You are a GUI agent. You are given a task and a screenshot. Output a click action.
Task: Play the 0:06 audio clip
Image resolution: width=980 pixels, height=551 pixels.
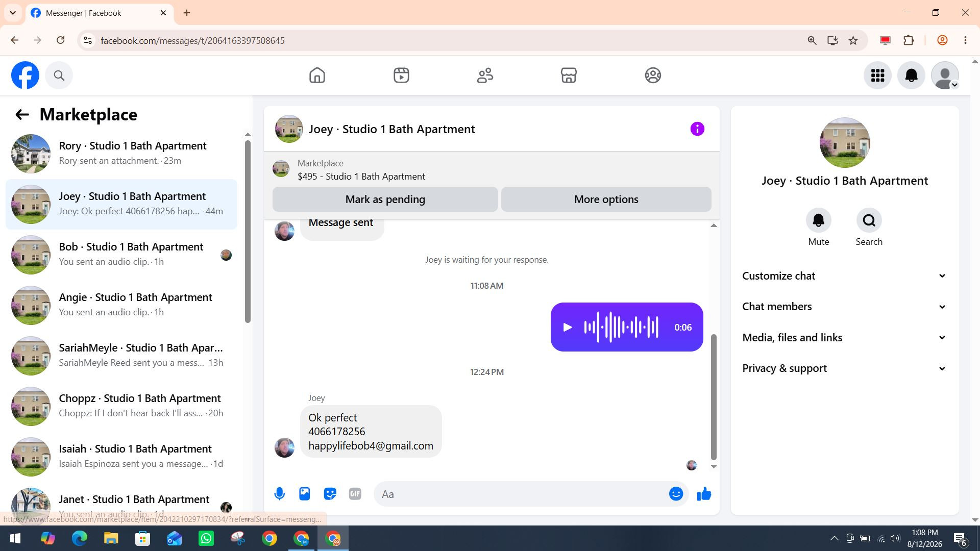(x=567, y=328)
